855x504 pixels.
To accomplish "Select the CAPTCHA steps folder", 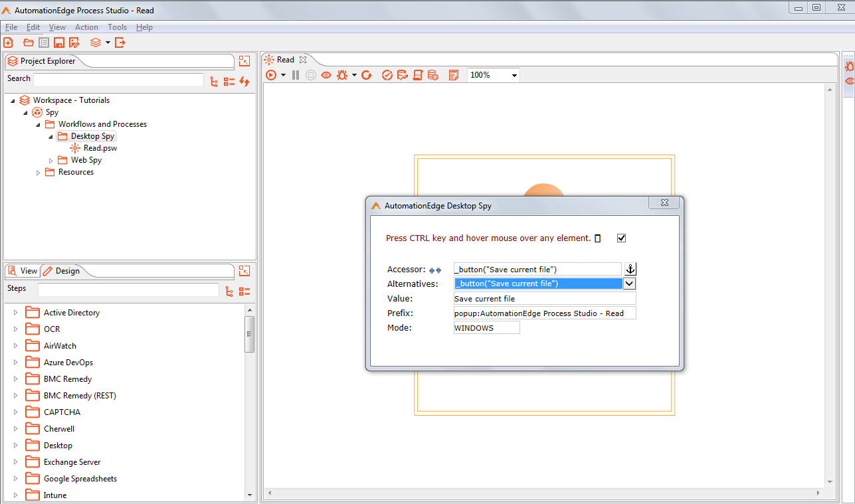I will point(52,412).
